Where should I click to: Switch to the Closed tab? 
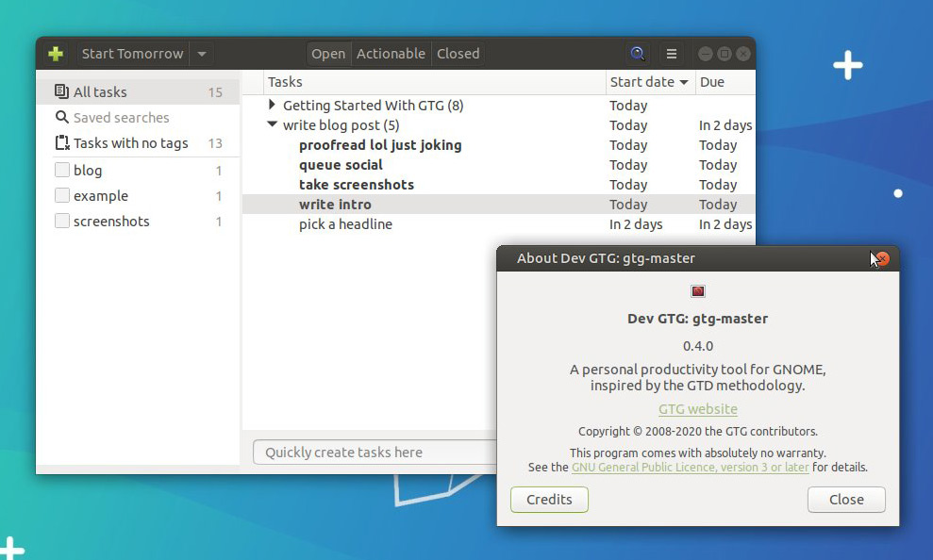point(458,54)
